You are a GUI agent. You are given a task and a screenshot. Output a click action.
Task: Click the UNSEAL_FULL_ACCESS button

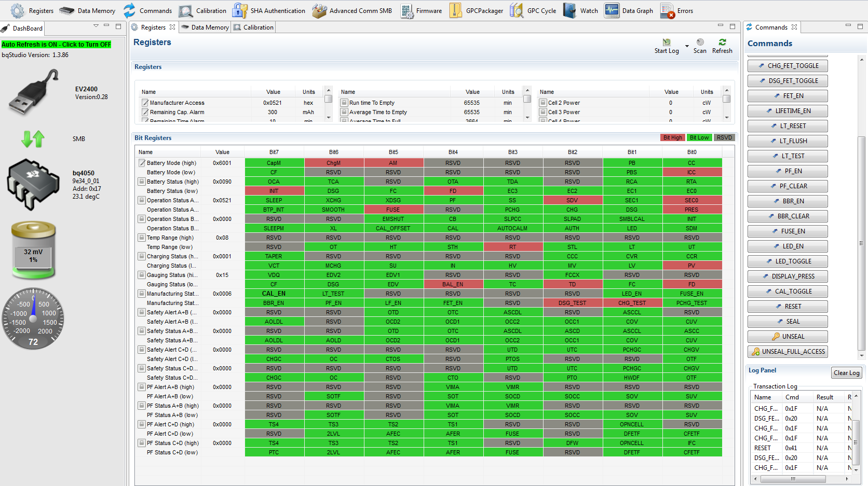(x=788, y=352)
